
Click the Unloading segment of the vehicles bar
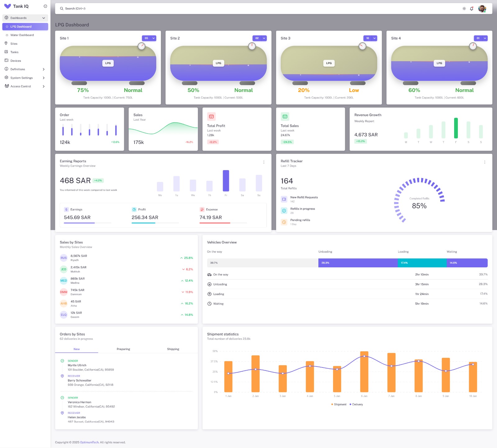358,263
